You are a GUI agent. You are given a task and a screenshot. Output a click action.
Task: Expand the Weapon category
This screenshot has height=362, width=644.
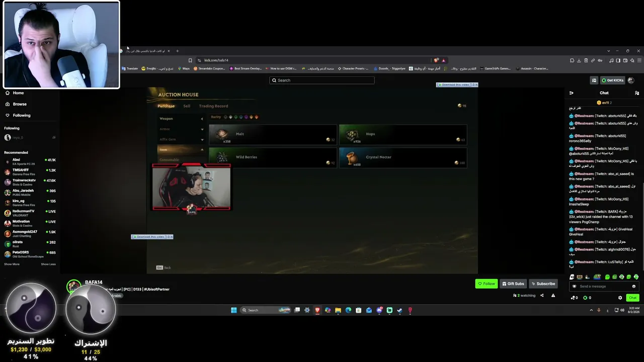(x=181, y=119)
